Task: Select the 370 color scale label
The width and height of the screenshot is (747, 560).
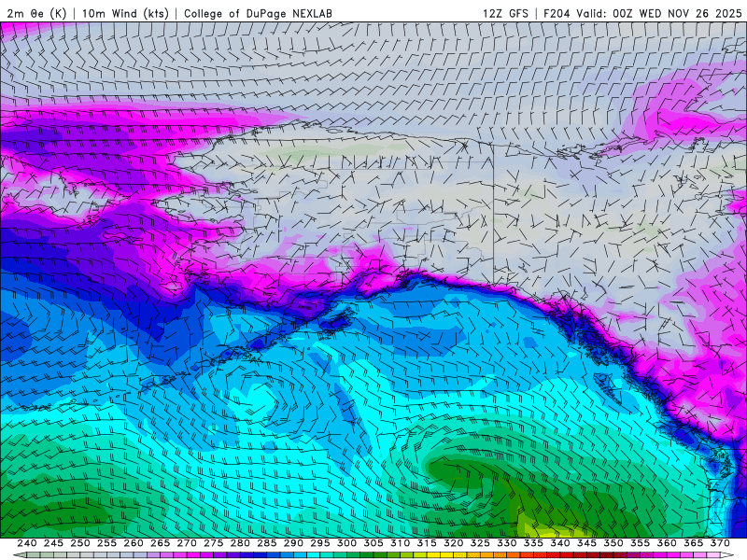Action: (x=720, y=543)
